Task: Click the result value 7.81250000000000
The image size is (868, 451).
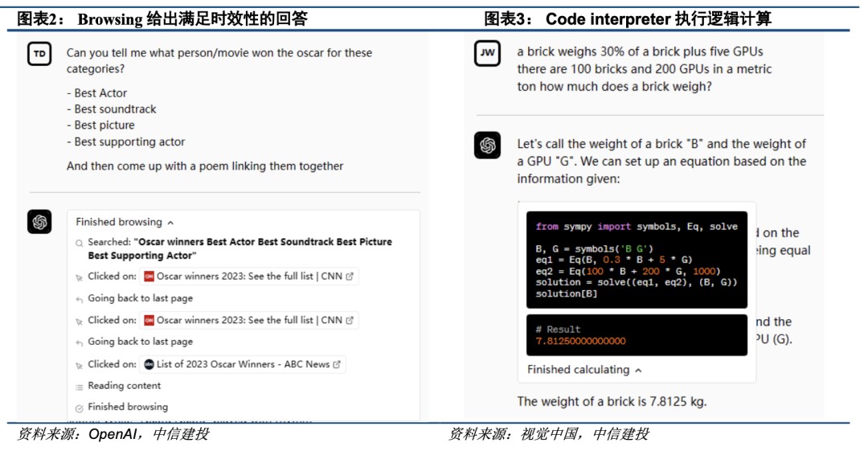Action: coord(580,341)
